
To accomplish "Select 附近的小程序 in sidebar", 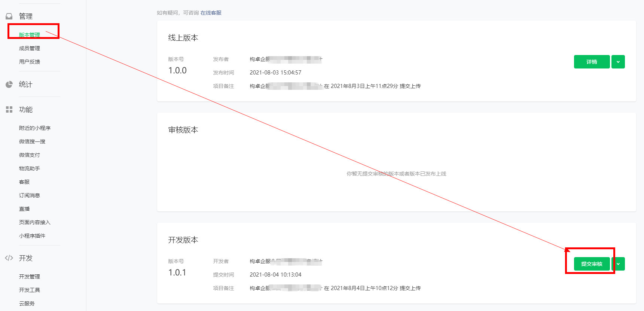I will coord(35,128).
